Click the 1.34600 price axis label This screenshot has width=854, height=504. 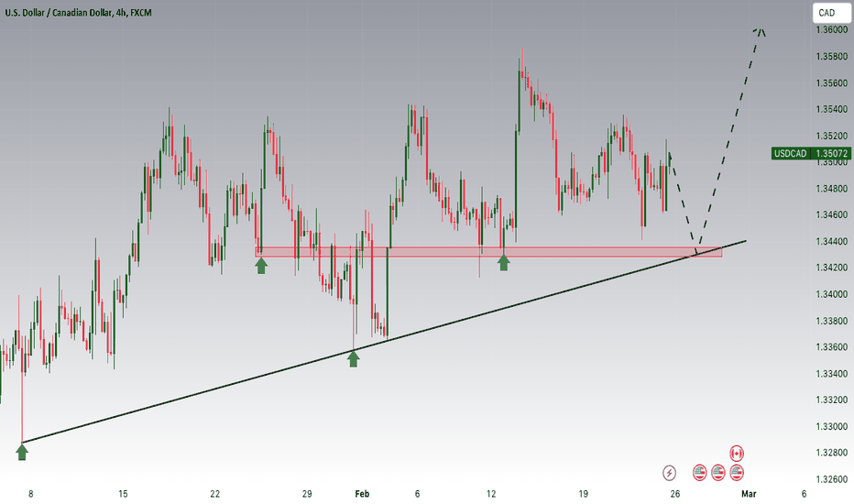tap(832, 215)
